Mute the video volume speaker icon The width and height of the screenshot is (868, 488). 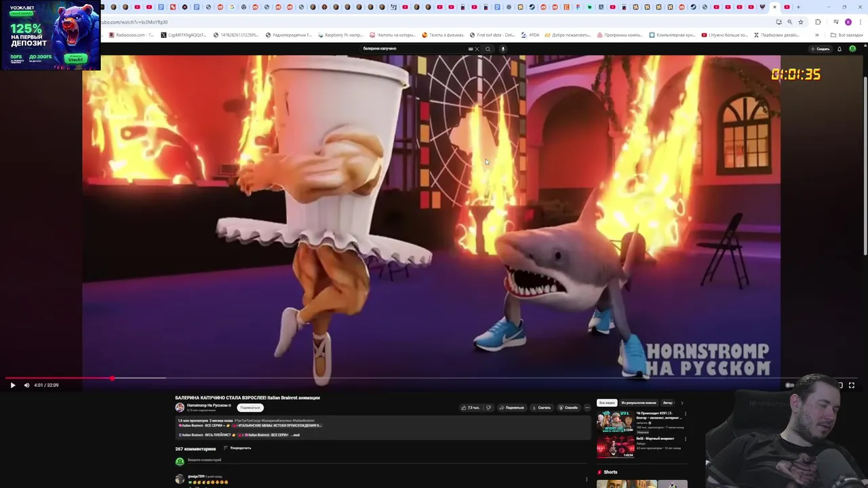(27, 385)
